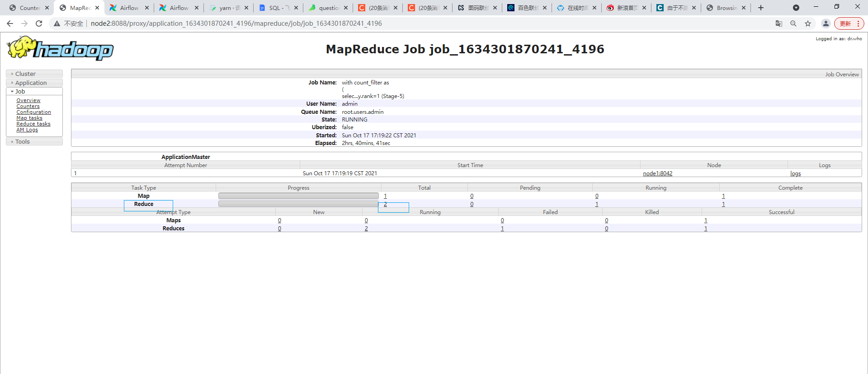Open the Overview link in Job menu

28,100
